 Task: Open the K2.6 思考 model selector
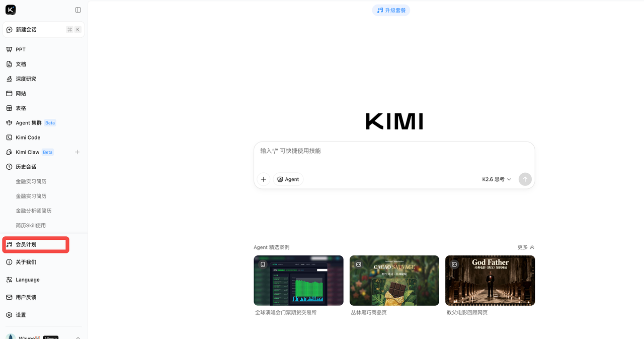[x=496, y=179]
